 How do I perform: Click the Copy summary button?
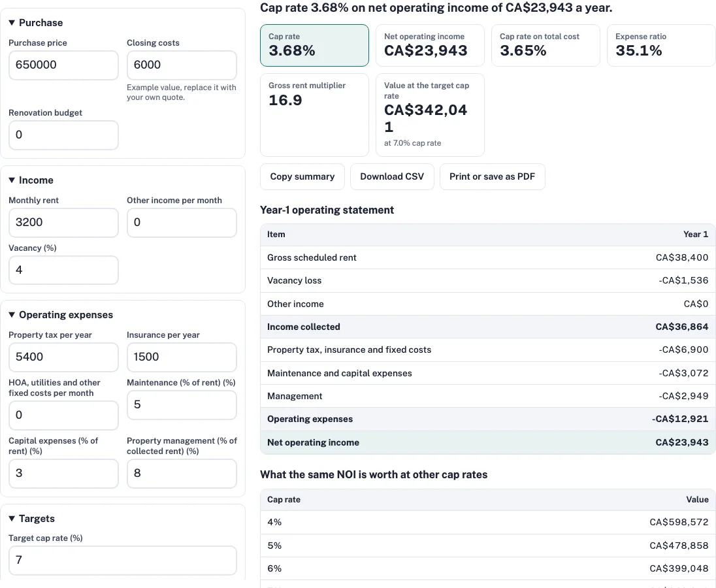pyautogui.click(x=302, y=176)
